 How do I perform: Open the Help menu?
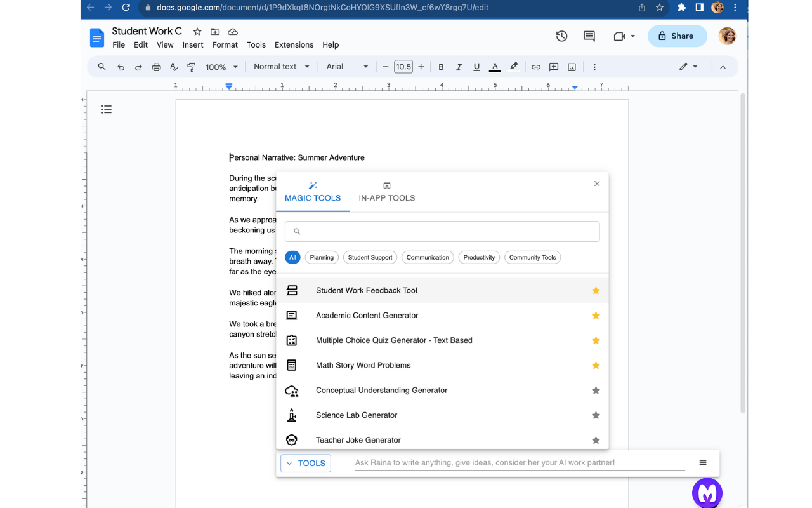[x=331, y=45]
